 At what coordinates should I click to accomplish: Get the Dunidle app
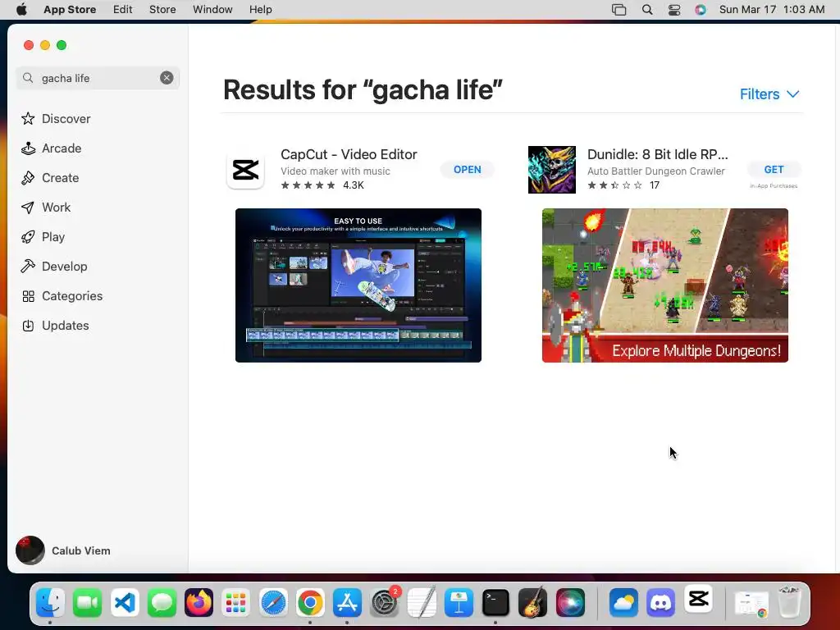point(774,169)
